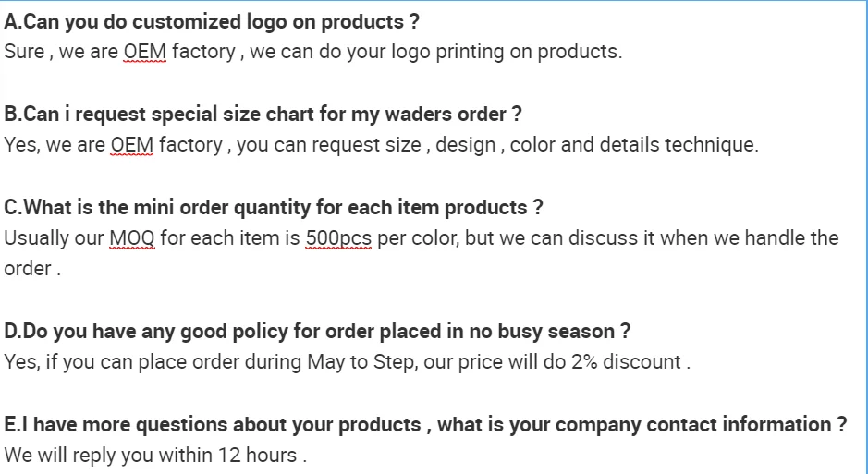Click the underlined text "500pcs"
The image size is (868, 474).
pos(338,238)
